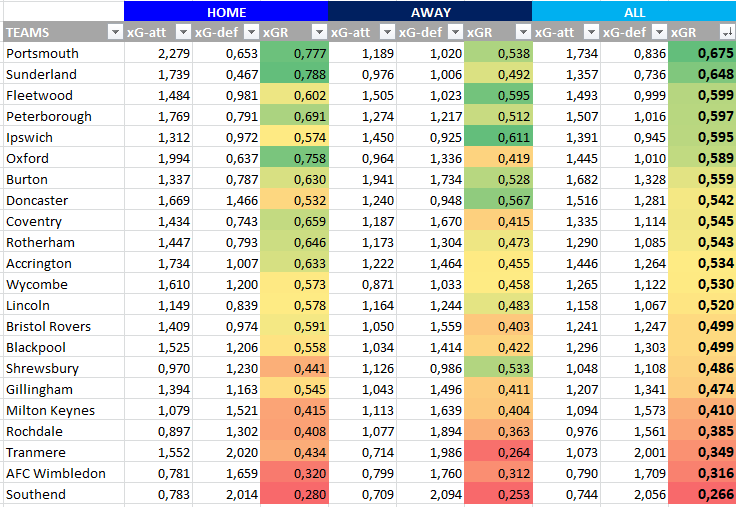Select the Bristol Rovers team cell
736x507 pixels.
coord(63,326)
